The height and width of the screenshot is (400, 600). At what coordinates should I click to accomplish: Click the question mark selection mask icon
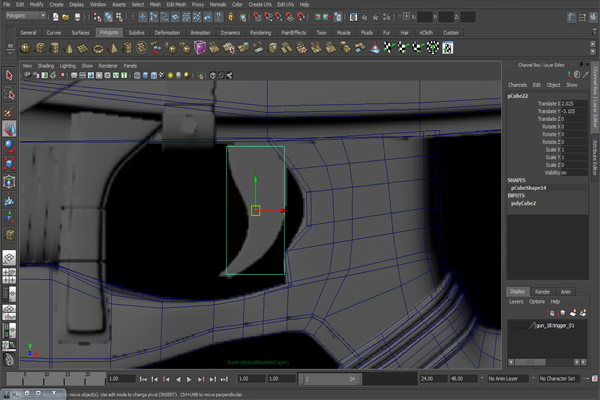click(218, 17)
